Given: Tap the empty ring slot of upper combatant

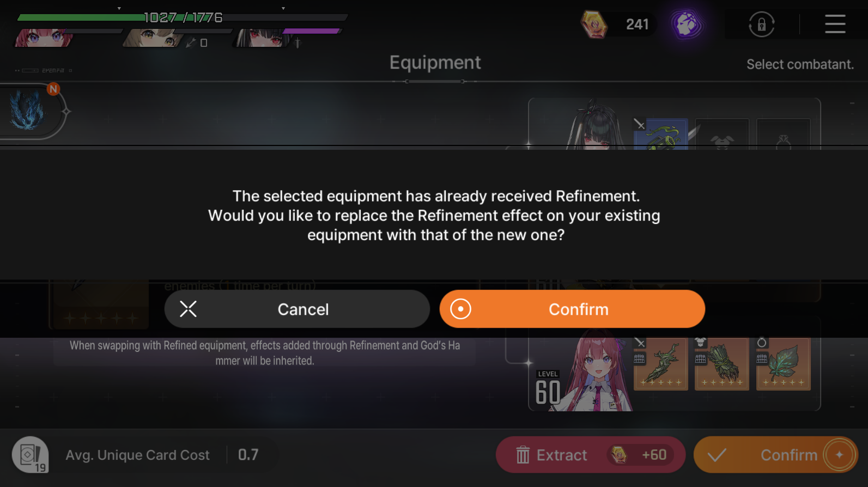Looking at the screenshot, I should 784,133.
